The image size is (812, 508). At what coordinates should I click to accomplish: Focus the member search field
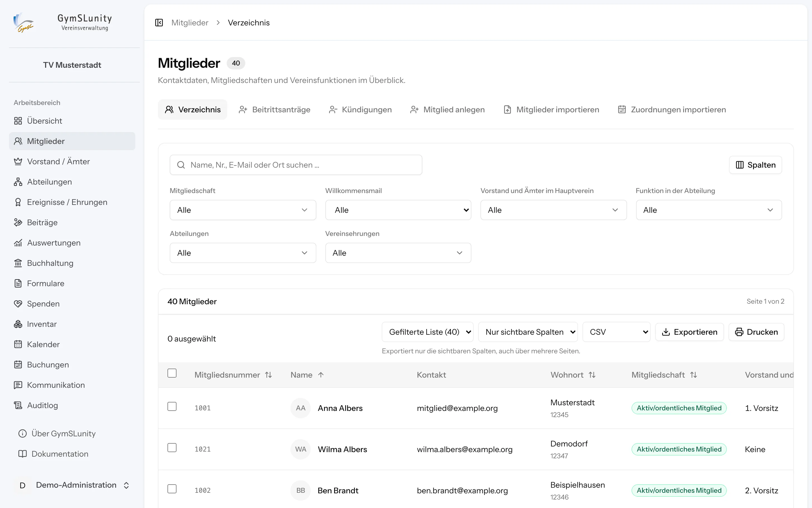[295, 165]
